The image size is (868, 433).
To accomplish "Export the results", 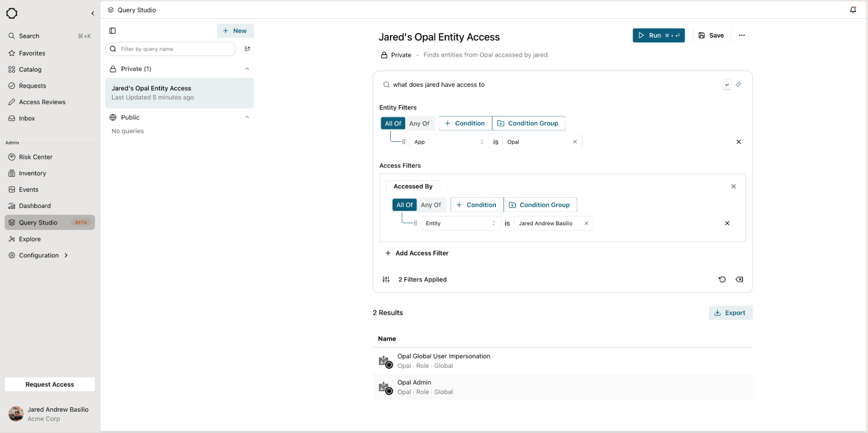I will pos(730,313).
